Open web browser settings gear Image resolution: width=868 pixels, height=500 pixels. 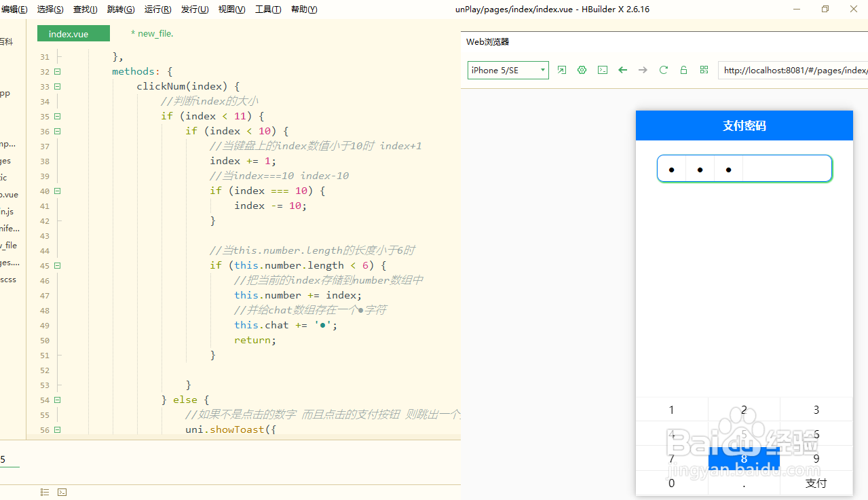582,70
